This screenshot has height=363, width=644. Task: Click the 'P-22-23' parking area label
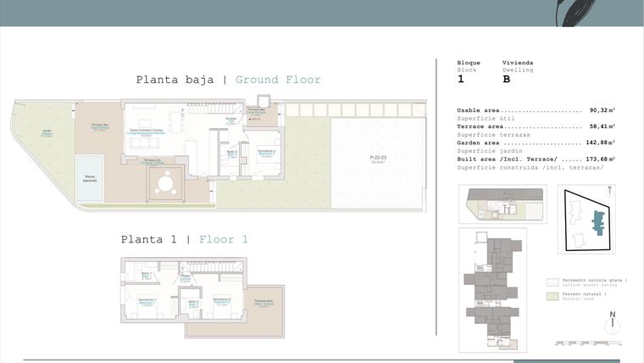[x=378, y=159]
